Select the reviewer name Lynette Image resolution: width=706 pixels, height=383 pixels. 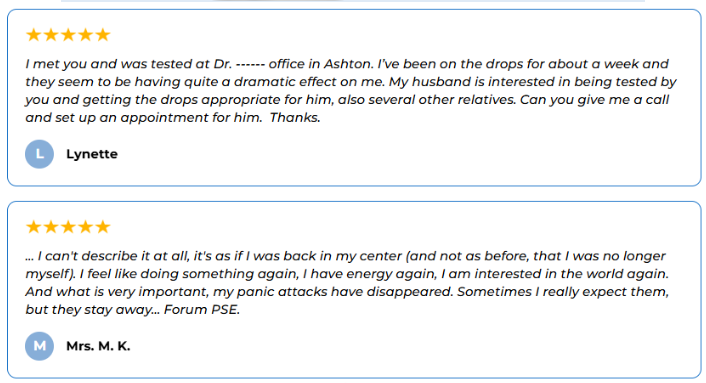pyautogui.click(x=92, y=154)
